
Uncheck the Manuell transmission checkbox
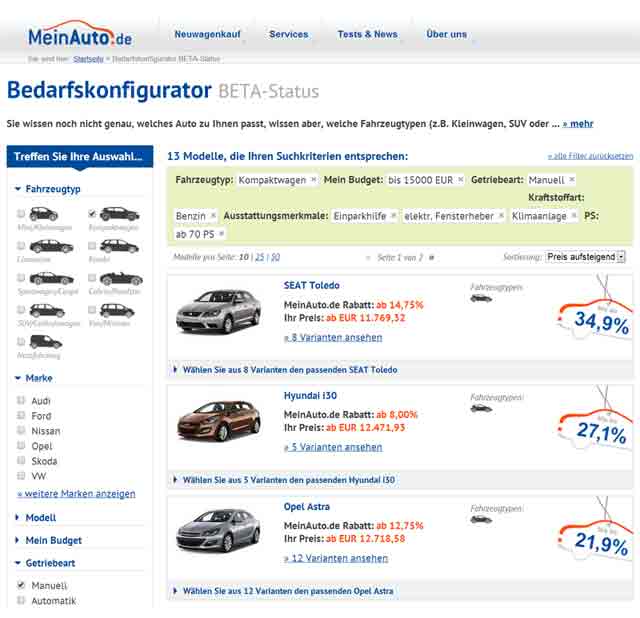pos(21,585)
